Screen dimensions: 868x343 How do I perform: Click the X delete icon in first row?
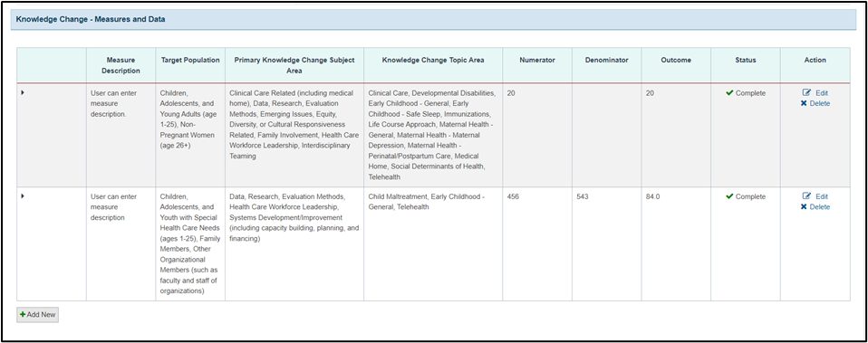(804, 103)
